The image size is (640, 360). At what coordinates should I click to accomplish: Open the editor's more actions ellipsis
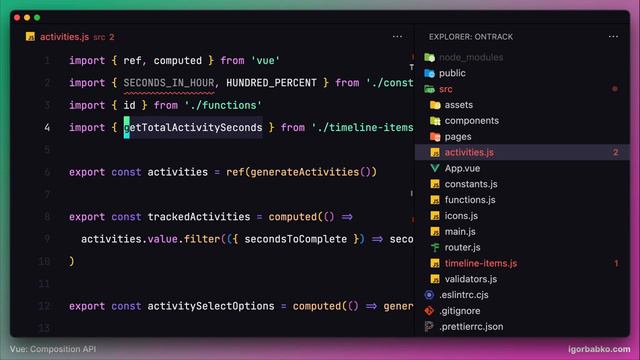(397, 37)
